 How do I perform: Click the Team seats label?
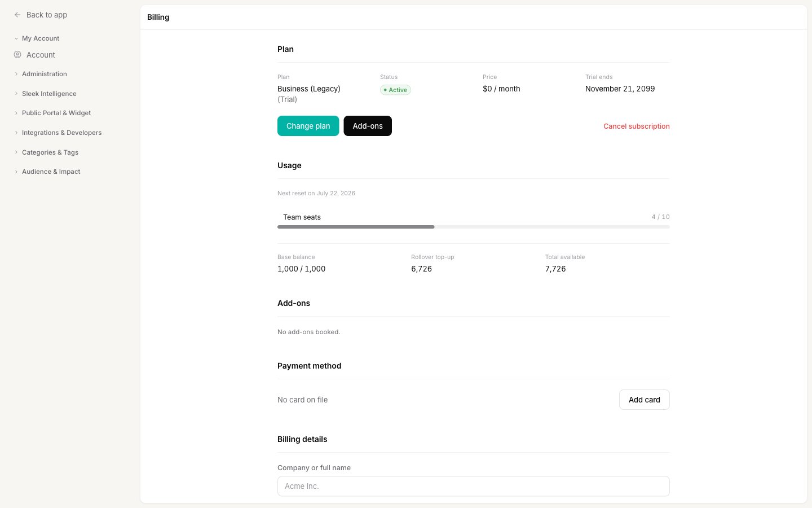tap(302, 217)
